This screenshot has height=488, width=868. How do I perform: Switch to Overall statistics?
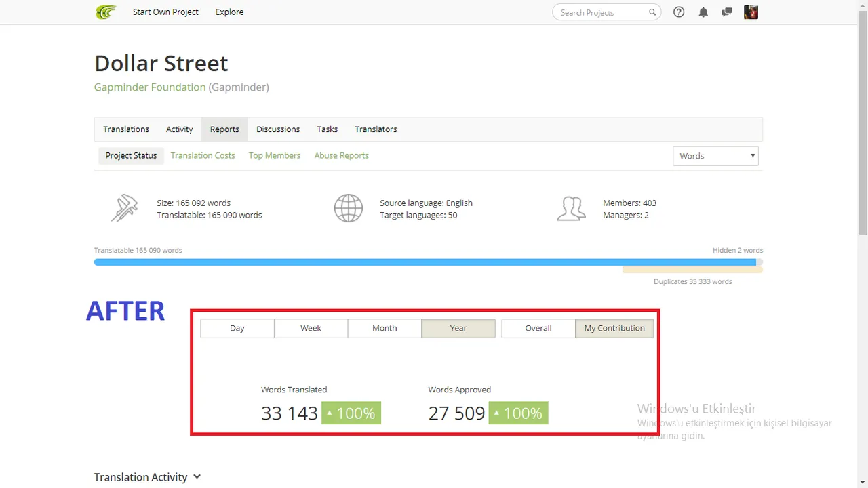[538, 328]
